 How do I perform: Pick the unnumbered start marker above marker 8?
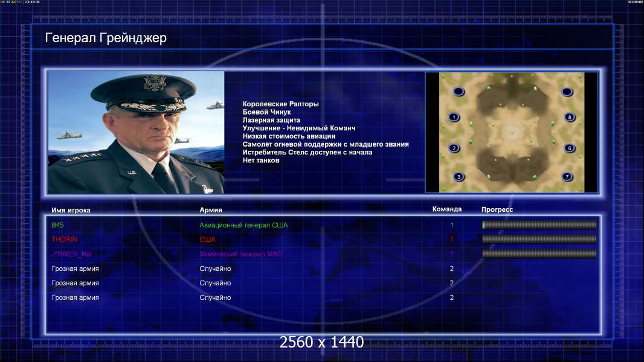pos(567,92)
